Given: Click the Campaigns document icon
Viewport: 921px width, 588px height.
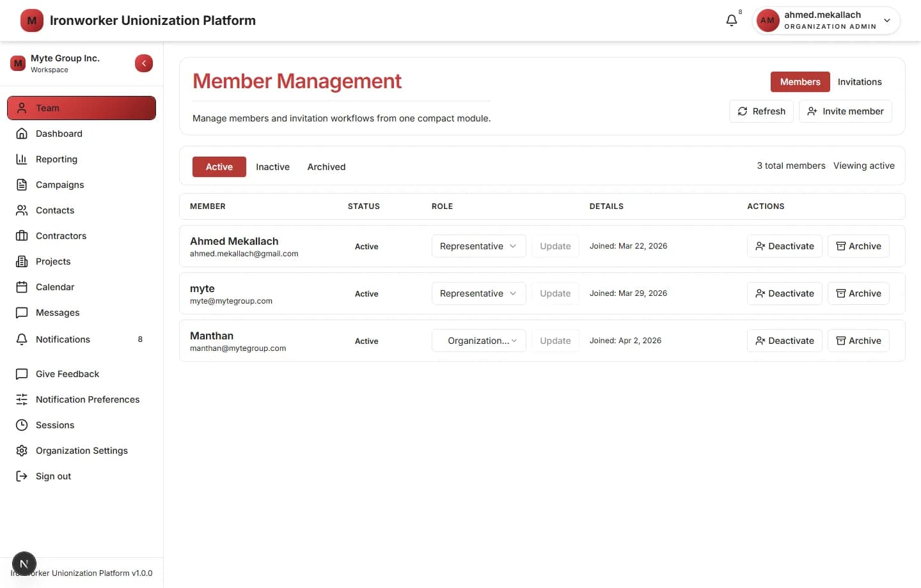Looking at the screenshot, I should tap(22, 185).
